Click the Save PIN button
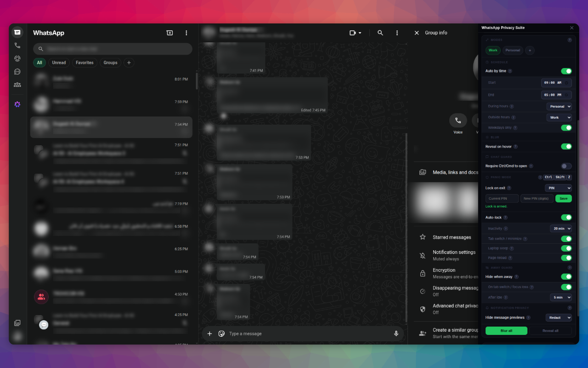 tap(564, 199)
